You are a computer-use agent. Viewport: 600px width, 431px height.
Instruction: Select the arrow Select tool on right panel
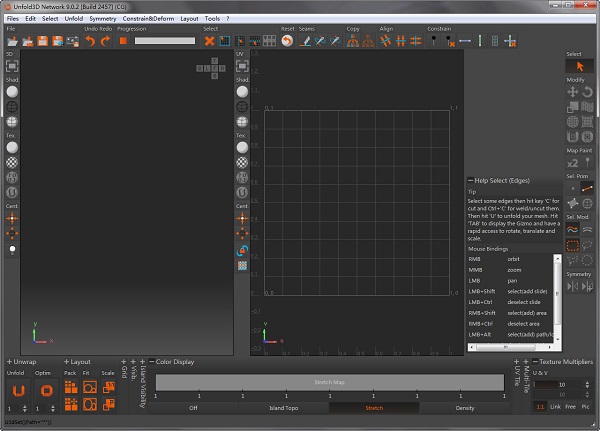click(582, 67)
